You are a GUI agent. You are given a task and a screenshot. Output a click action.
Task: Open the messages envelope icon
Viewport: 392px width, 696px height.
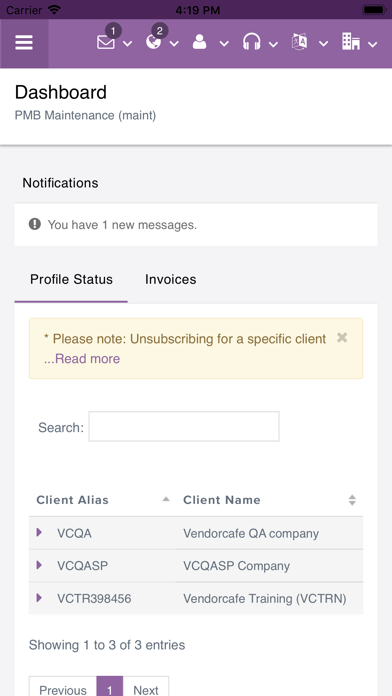pyautogui.click(x=106, y=42)
